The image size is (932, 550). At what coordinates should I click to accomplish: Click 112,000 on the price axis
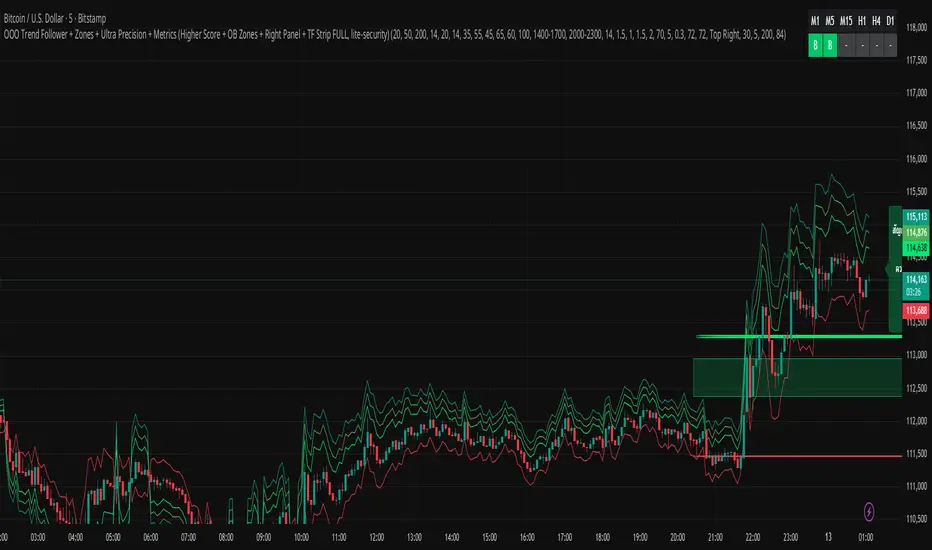[x=916, y=421]
